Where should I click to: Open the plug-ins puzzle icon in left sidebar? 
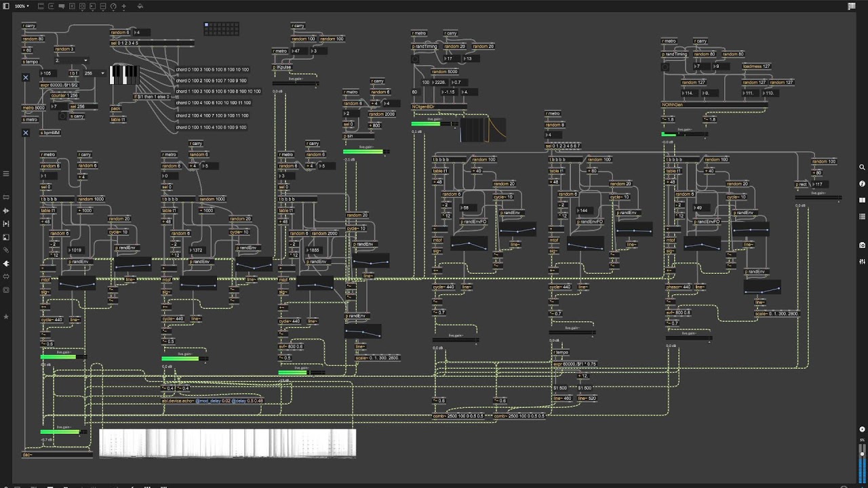click(x=6, y=263)
